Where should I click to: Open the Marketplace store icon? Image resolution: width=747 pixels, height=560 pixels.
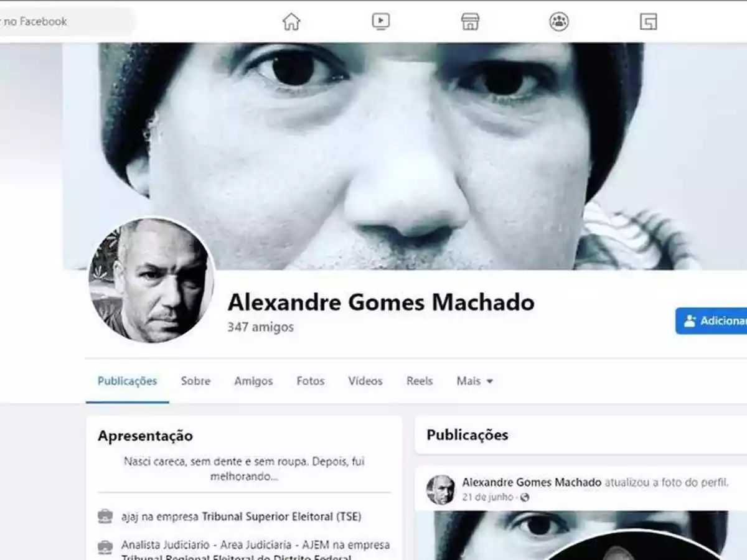pyautogui.click(x=470, y=22)
